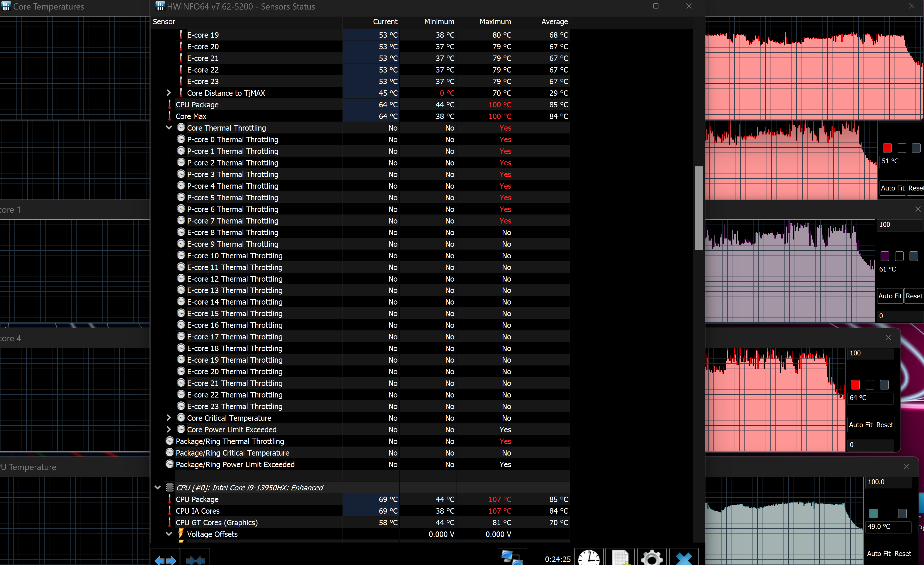Click the Average column header
The height and width of the screenshot is (565, 924).
(x=541, y=22)
